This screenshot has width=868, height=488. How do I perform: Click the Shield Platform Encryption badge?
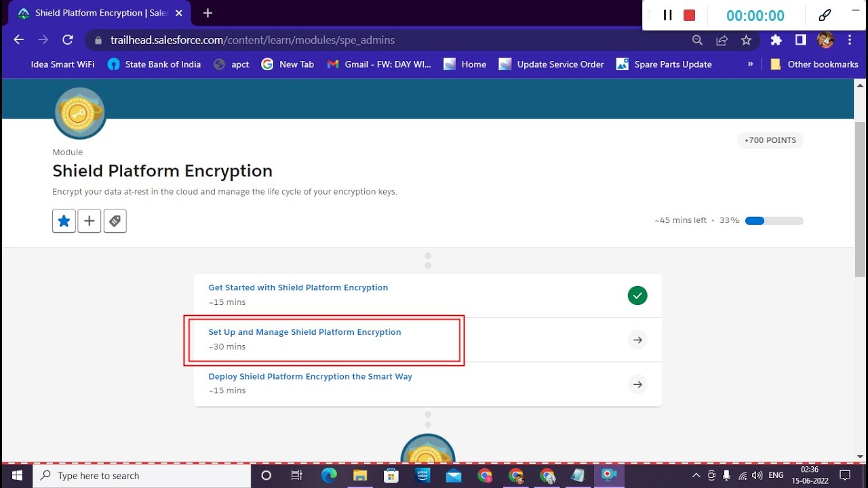click(80, 113)
